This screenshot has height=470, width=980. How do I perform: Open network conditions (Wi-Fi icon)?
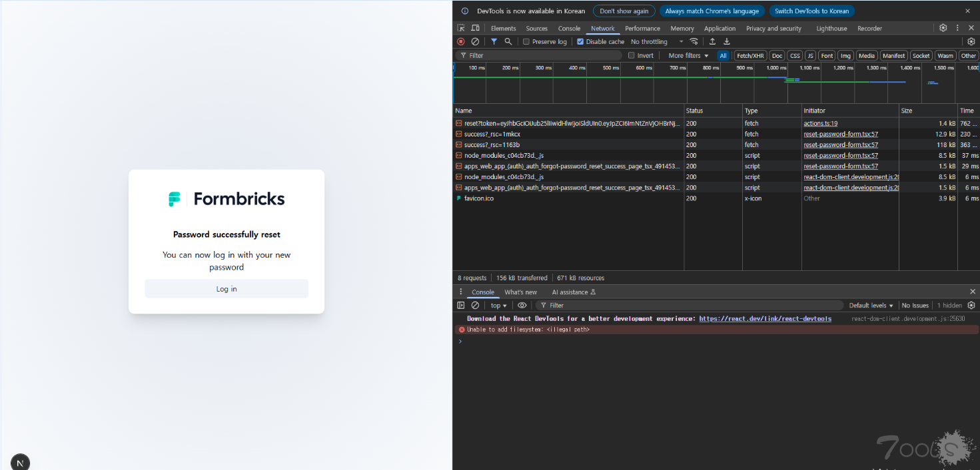click(694, 41)
